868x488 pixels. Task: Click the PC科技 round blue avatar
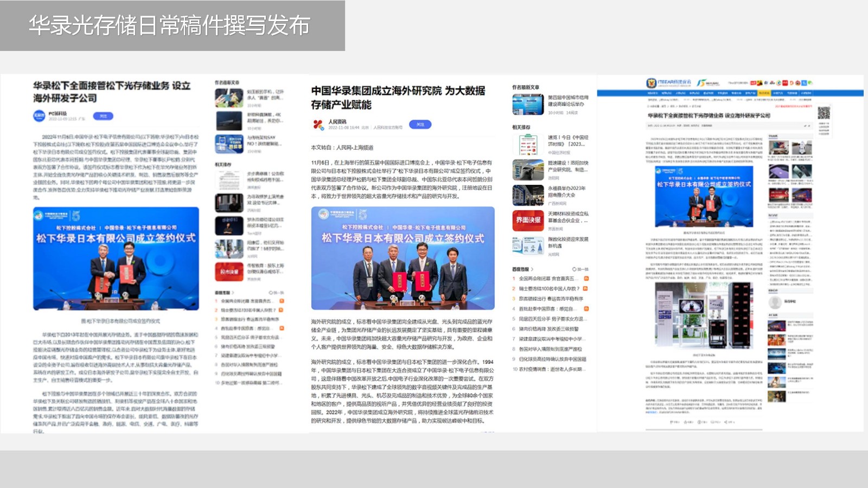(39, 115)
